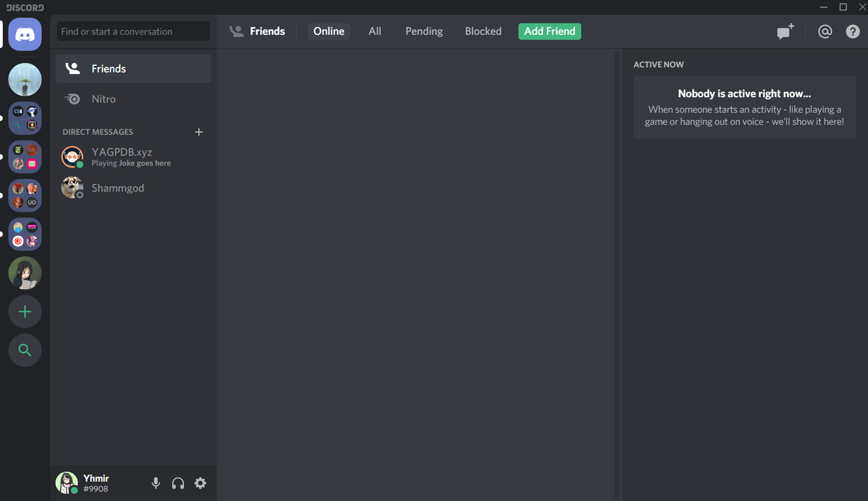Minimize the Discord window
868x501 pixels.
click(823, 7)
